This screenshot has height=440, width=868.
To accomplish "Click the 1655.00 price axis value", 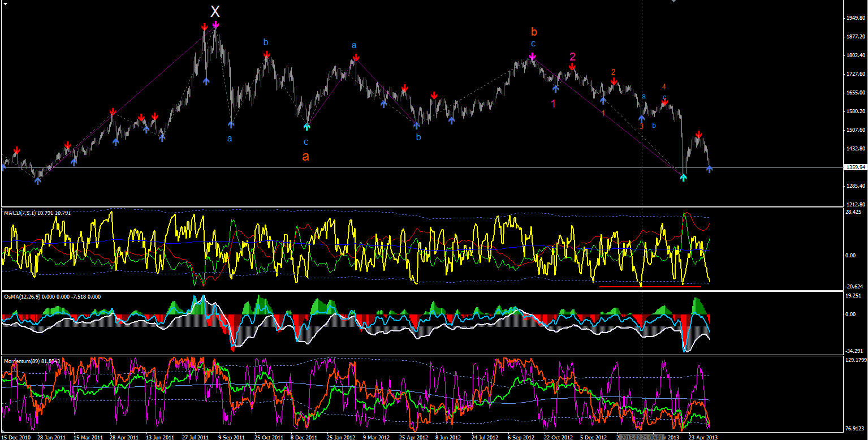I will click(856, 93).
